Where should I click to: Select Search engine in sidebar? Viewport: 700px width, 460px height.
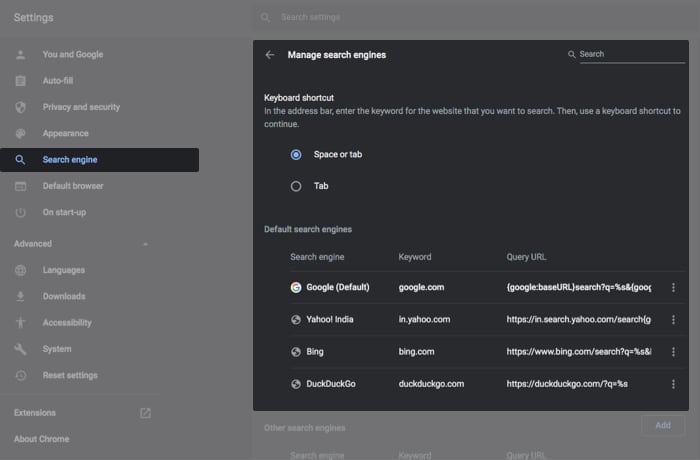[100, 159]
